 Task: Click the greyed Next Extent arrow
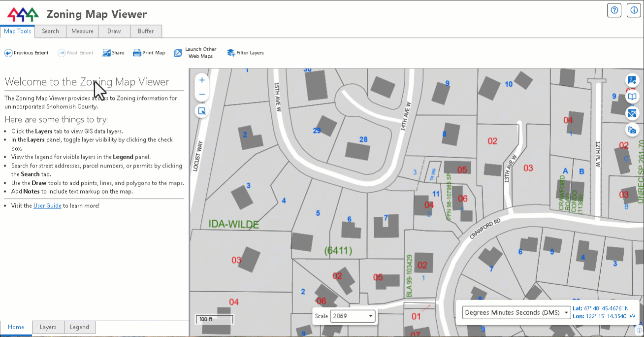(x=62, y=53)
